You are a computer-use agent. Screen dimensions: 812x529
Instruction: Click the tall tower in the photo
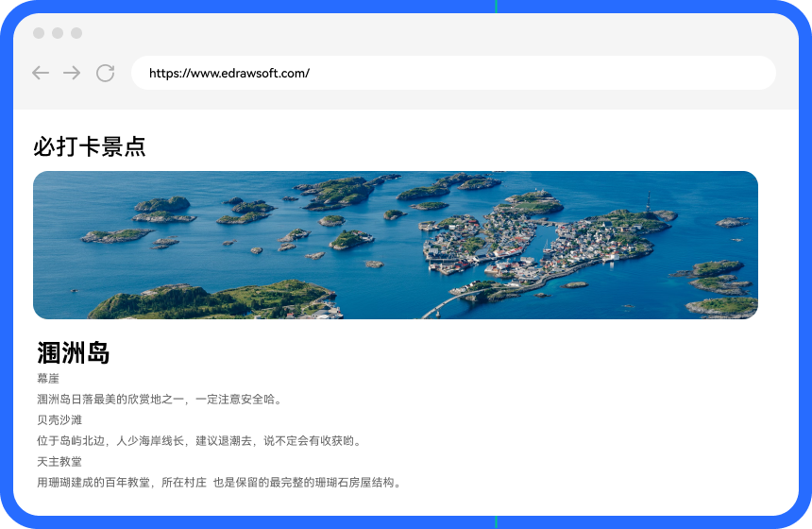[x=648, y=200]
